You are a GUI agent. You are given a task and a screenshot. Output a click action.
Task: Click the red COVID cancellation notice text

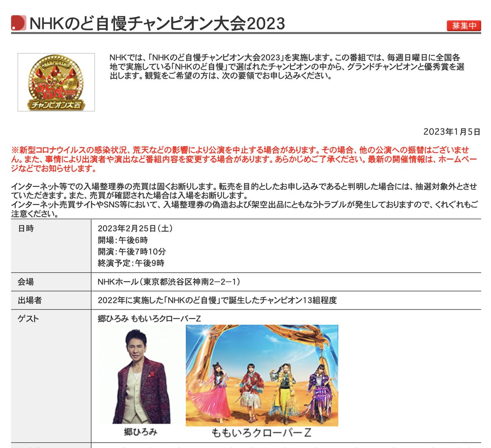pyautogui.click(x=244, y=159)
